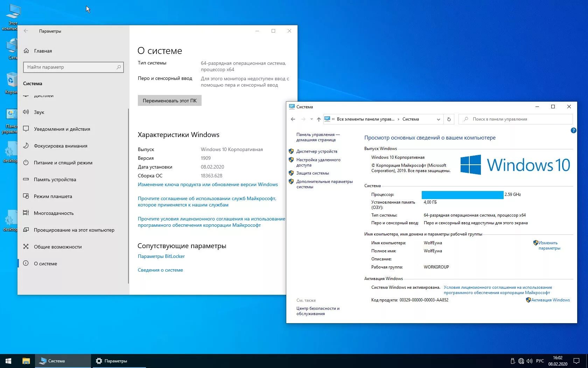Open Звук settings in sidebar

point(39,112)
